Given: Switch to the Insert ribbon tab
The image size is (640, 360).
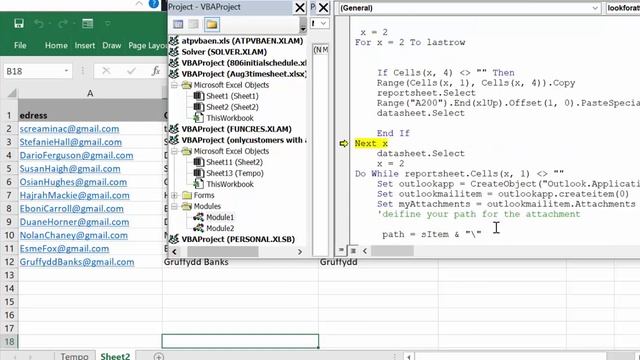Looking at the screenshot, I should tap(84, 45).
